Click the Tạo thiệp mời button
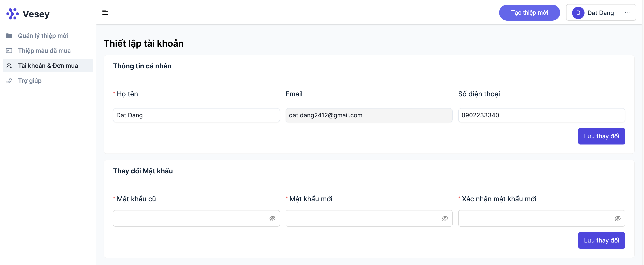Screen dimensions: 644x265 [x=530, y=13]
